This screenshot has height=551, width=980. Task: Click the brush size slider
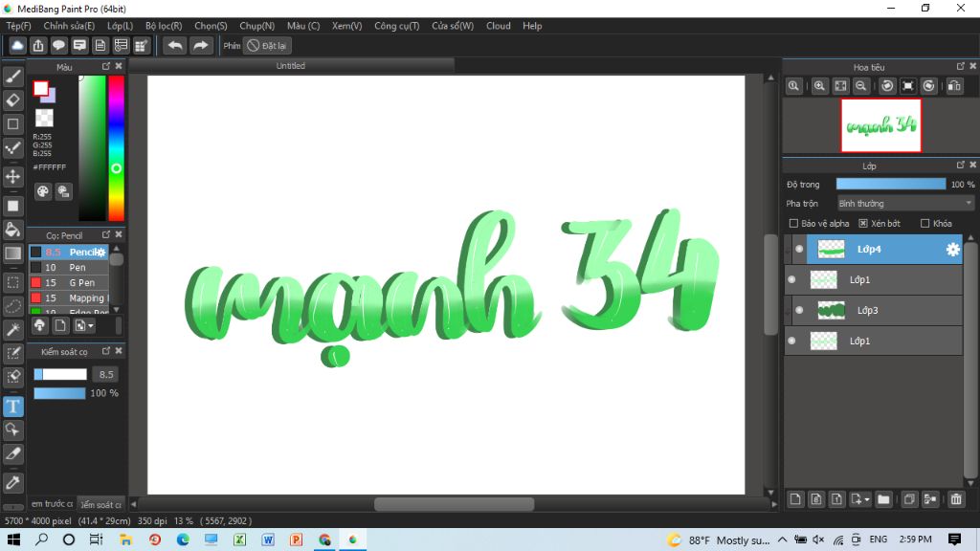60,374
